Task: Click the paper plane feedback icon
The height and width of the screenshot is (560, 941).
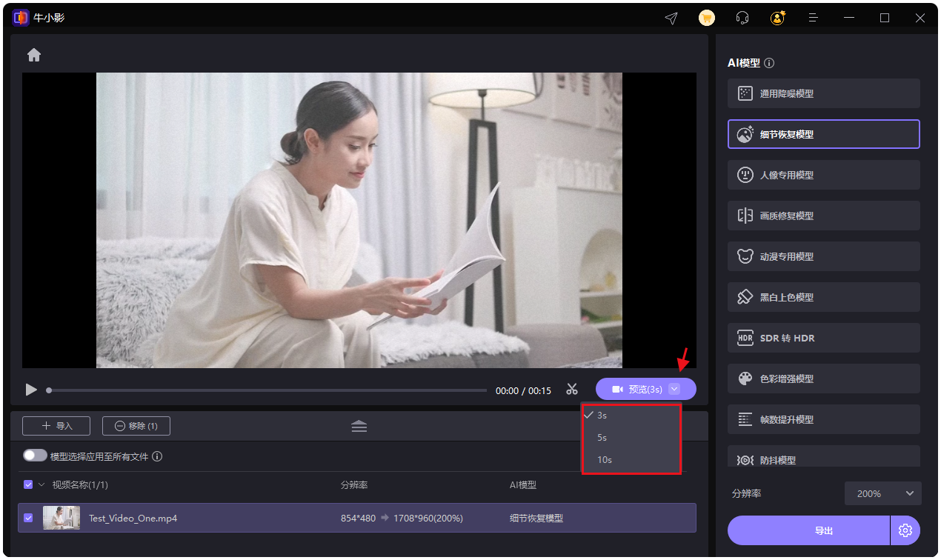Action: 671,18
